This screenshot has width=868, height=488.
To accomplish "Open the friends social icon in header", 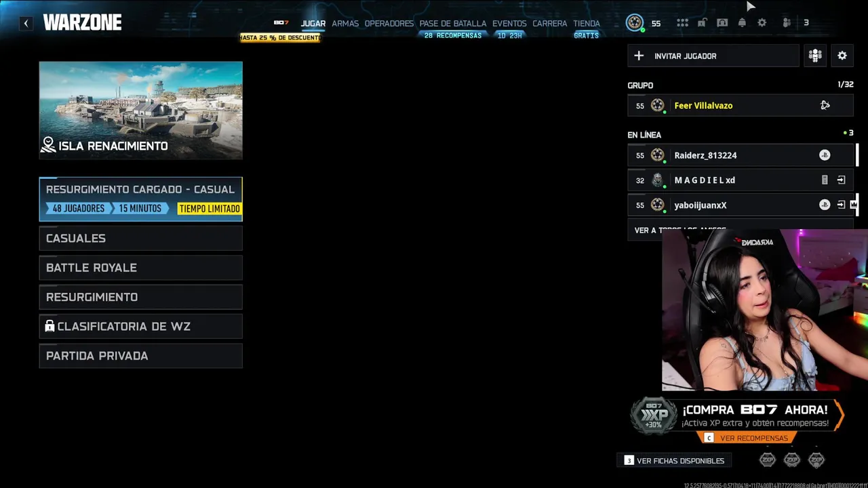I will coord(787,23).
